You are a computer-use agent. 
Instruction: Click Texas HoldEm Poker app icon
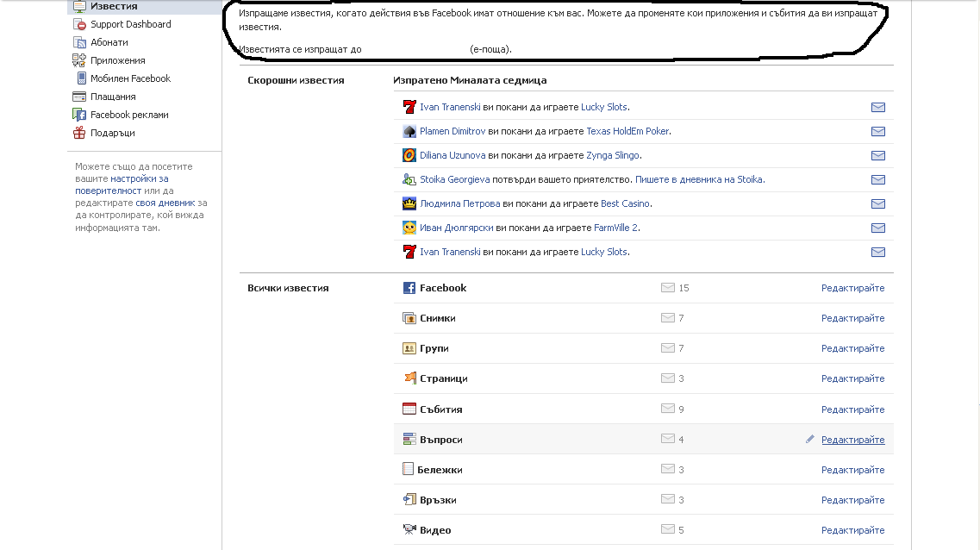[409, 131]
